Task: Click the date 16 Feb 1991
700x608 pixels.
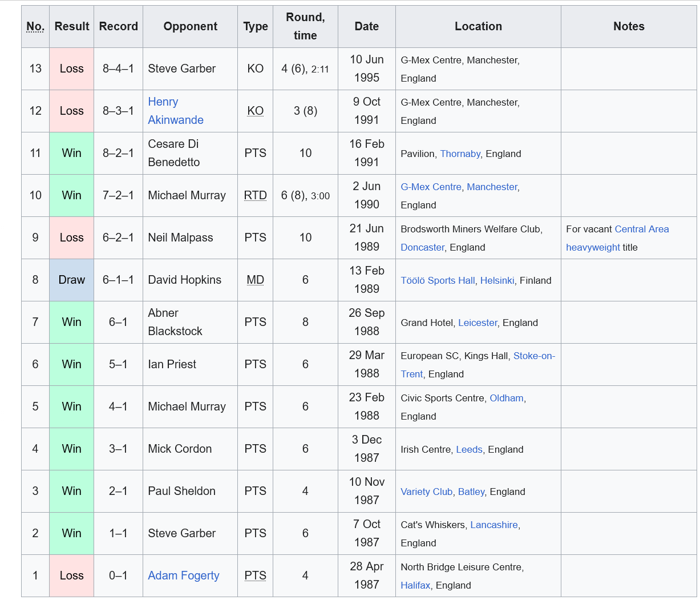Action: pyautogui.click(x=367, y=153)
